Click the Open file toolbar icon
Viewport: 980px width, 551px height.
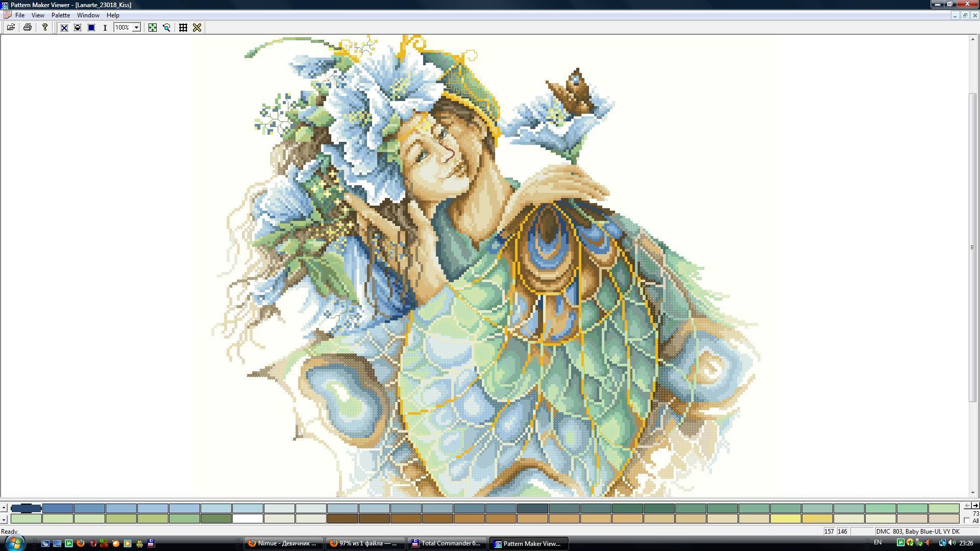pos(10,28)
